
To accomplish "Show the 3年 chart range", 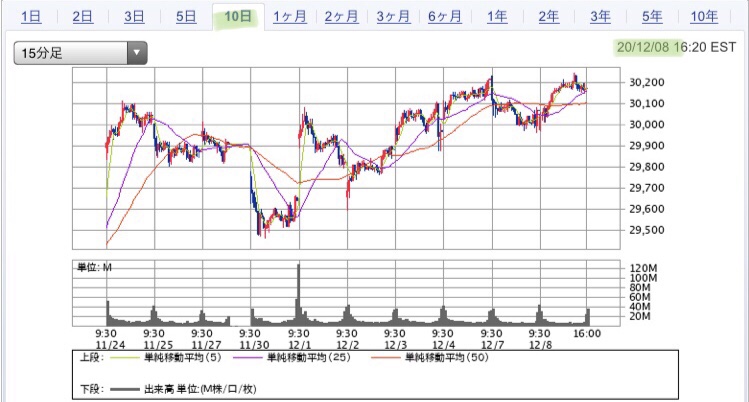I will [600, 17].
